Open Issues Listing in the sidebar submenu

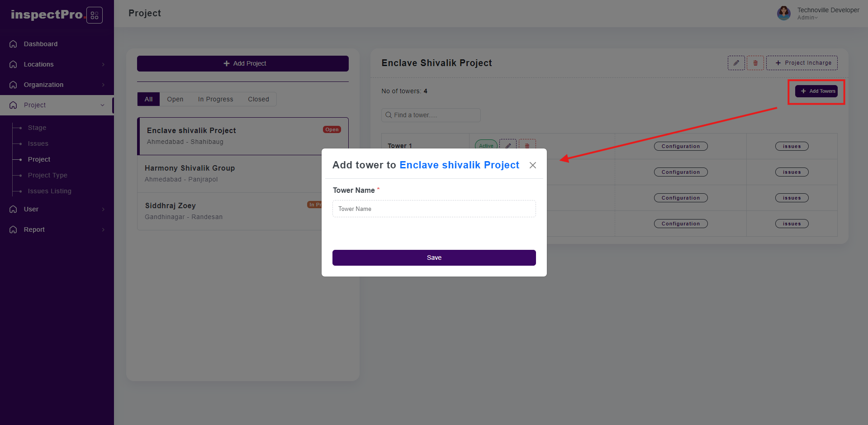49,191
